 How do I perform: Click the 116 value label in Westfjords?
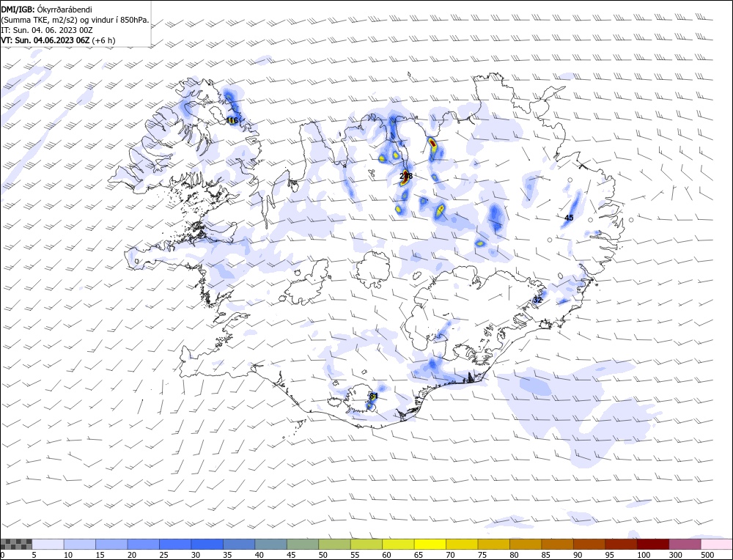pyautogui.click(x=232, y=121)
